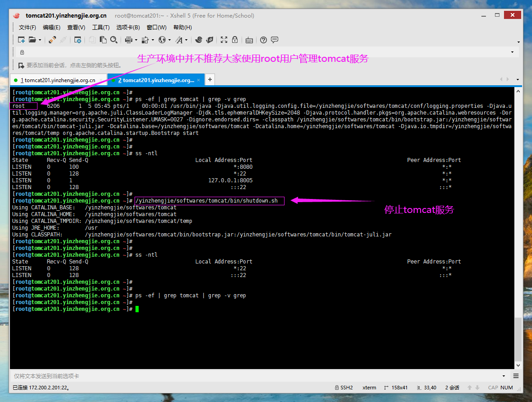Click the terminal scrollbar down arrow
This screenshot has width=532, height=402.
(x=518, y=365)
